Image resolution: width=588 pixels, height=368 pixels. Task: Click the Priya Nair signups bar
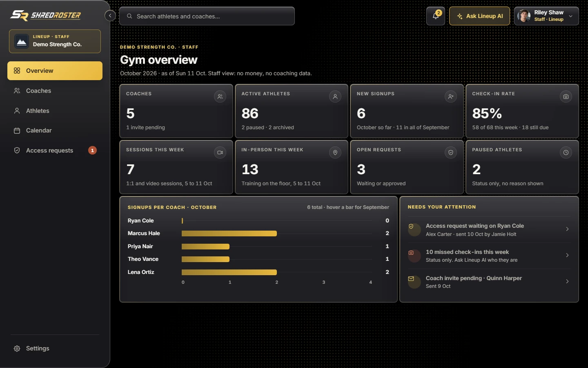click(x=205, y=247)
